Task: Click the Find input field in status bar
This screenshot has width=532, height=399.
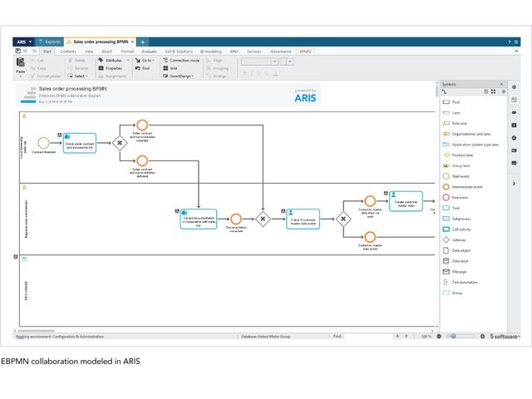Action: click(x=366, y=337)
